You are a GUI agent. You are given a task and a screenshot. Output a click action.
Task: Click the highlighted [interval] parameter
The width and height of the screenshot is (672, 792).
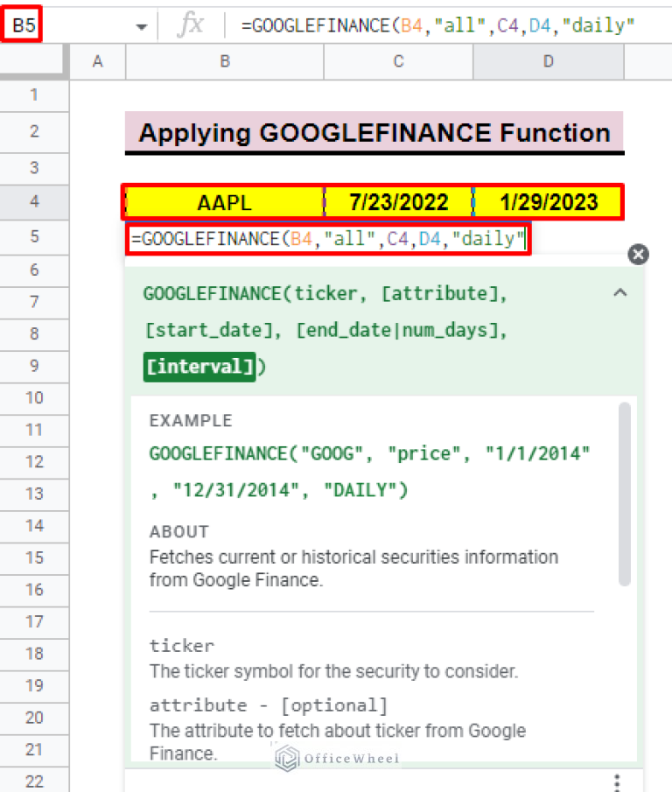[200, 366]
